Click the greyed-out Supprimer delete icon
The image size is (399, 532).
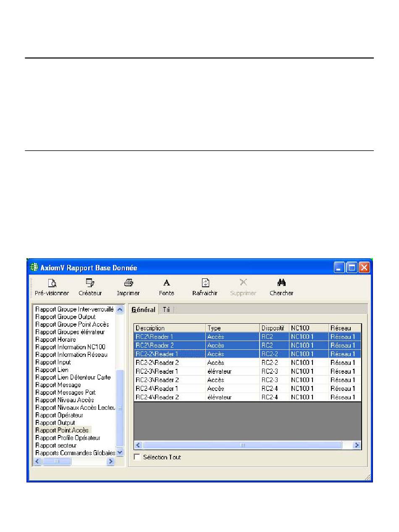243,283
